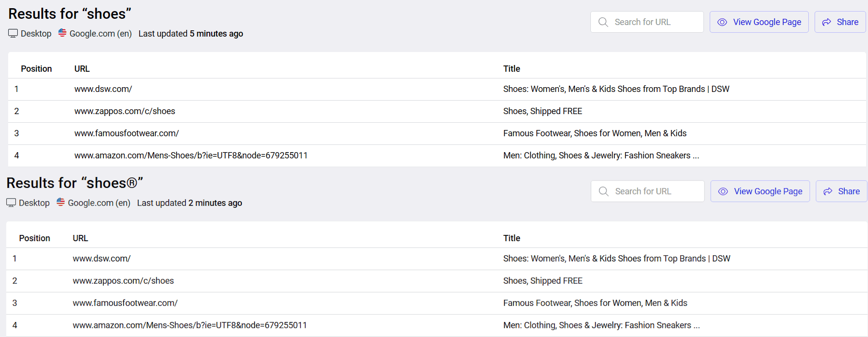This screenshot has height=337, width=868.
Task: Click the Share button for the "shoes" results
Action: click(x=840, y=22)
